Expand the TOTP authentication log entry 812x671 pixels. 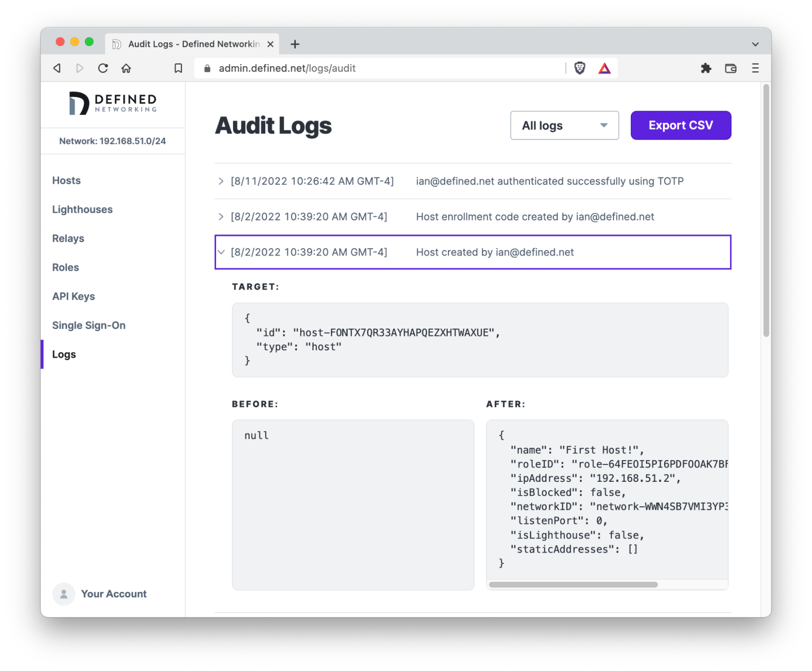[221, 181]
